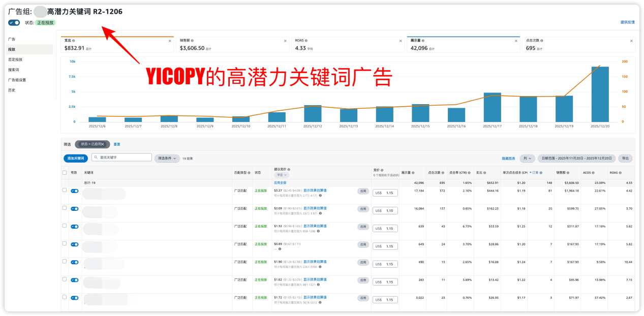Close the 销售额 metric card
The image size is (644, 316).
[x=286, y=41]
